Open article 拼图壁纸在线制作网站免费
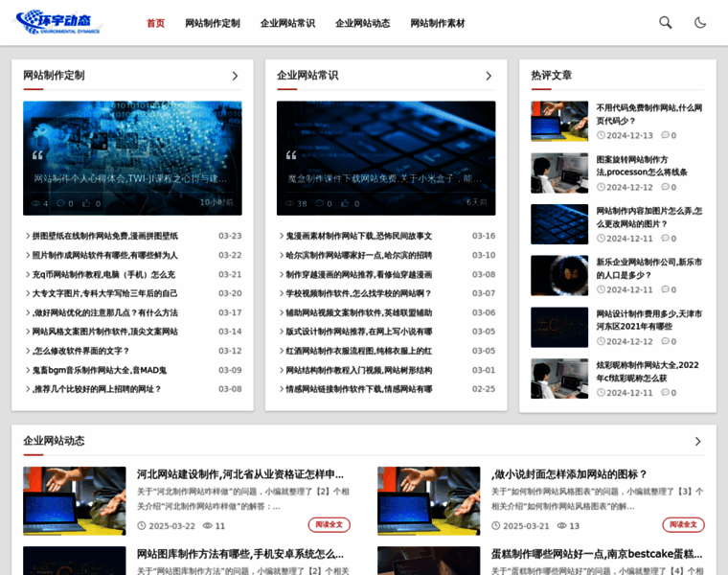 (x=104, y=236)
